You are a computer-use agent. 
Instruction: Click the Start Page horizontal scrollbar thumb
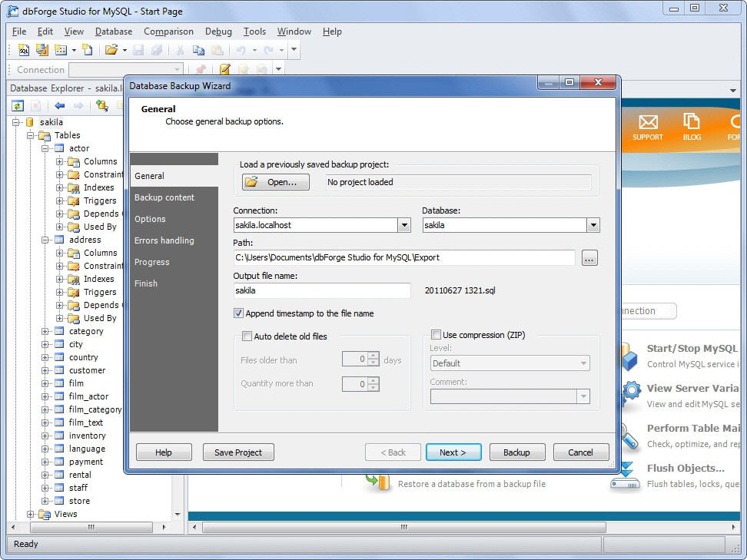point(404,527)
